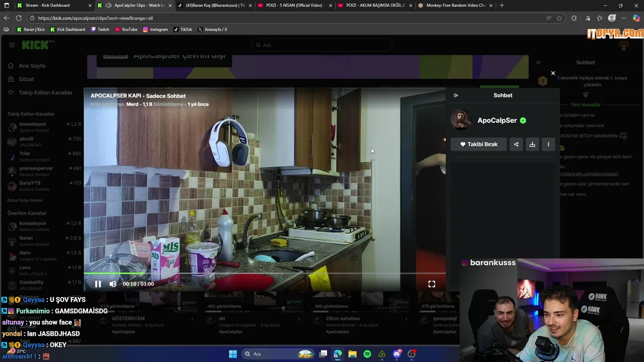Open OBS Studio from taskbar
This screenshot has width=644, height=362.
(x=412, y=354)
